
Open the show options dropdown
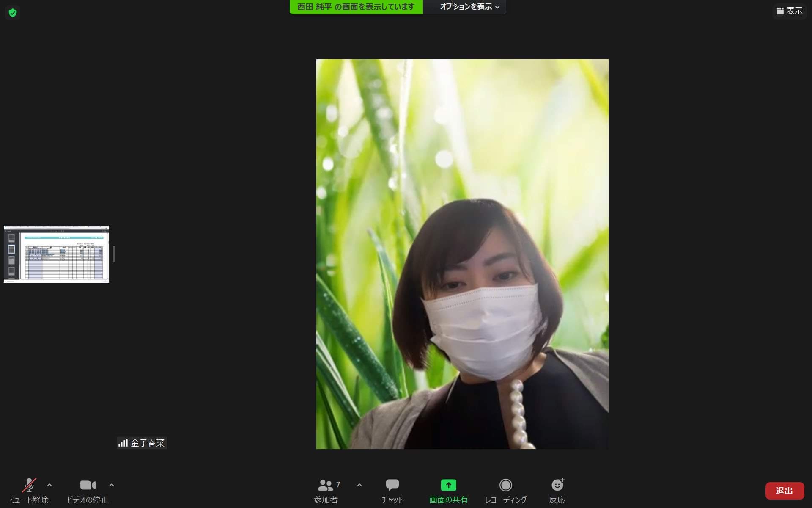469,7
